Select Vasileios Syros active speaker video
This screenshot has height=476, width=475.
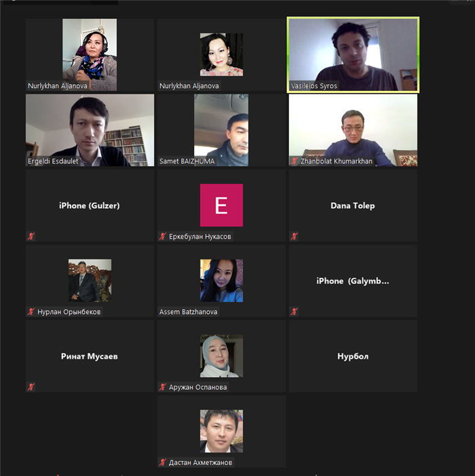click(353, 55)
